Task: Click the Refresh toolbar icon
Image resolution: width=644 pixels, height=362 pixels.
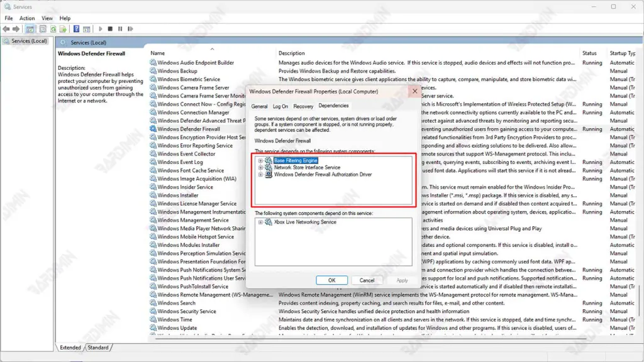Action: tap(53, 29)
